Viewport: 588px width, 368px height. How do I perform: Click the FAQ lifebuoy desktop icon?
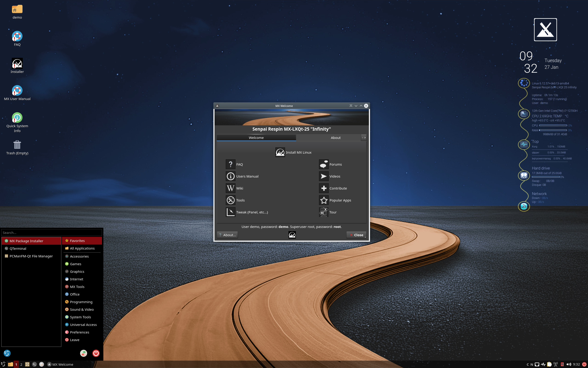click(17, 39)
